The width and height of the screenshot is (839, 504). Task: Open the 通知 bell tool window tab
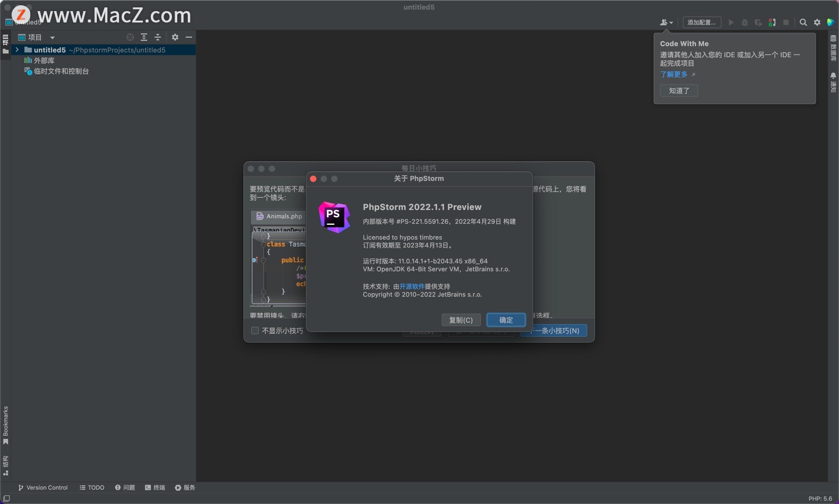pyautogui.click(x=833, y=83)
